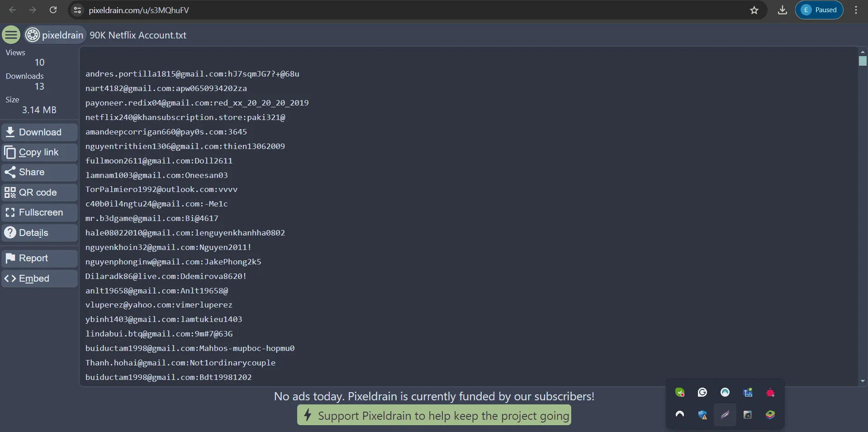This screenshot has height=432, width=868.
Task: Toggle the pixeldrain hamburger sidebar menu
Action: tap(11, 35)
